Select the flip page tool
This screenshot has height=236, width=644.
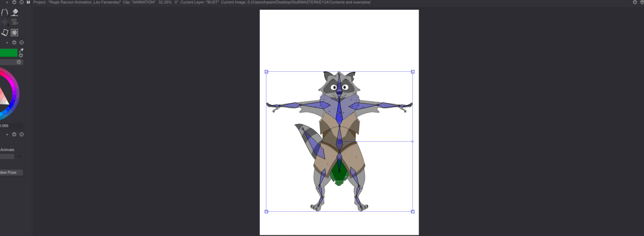pyautogui.click(x=5, y=32)
